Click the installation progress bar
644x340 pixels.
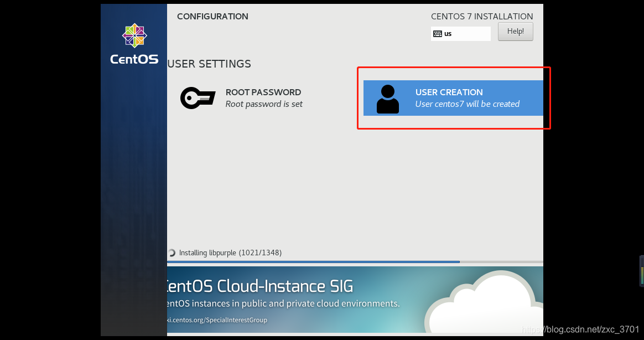tap(355, 261)
